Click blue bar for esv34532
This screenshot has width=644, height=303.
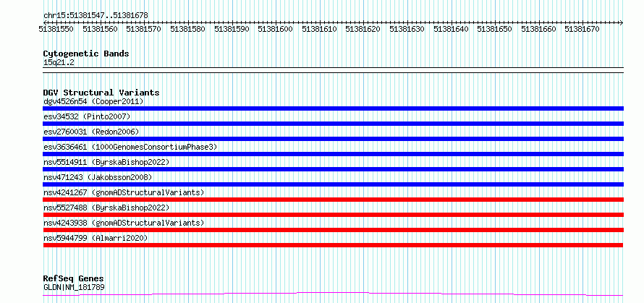tap(333, 124)
